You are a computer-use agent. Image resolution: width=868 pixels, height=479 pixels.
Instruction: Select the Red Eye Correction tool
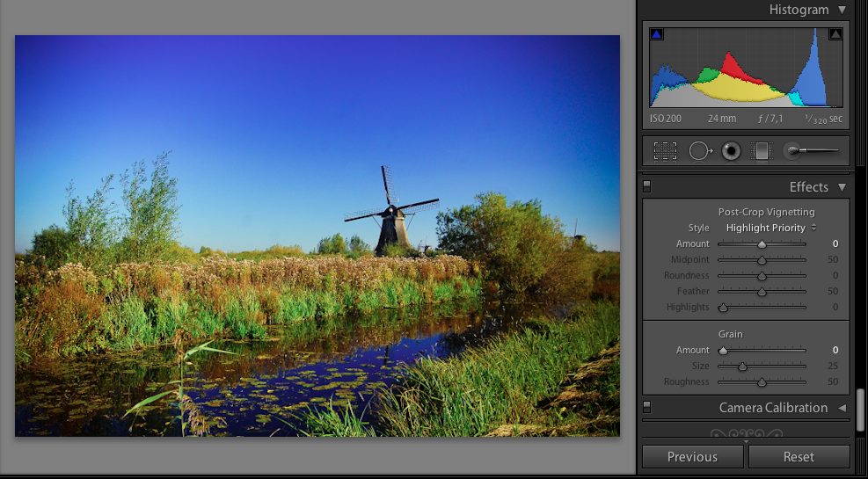732,150
